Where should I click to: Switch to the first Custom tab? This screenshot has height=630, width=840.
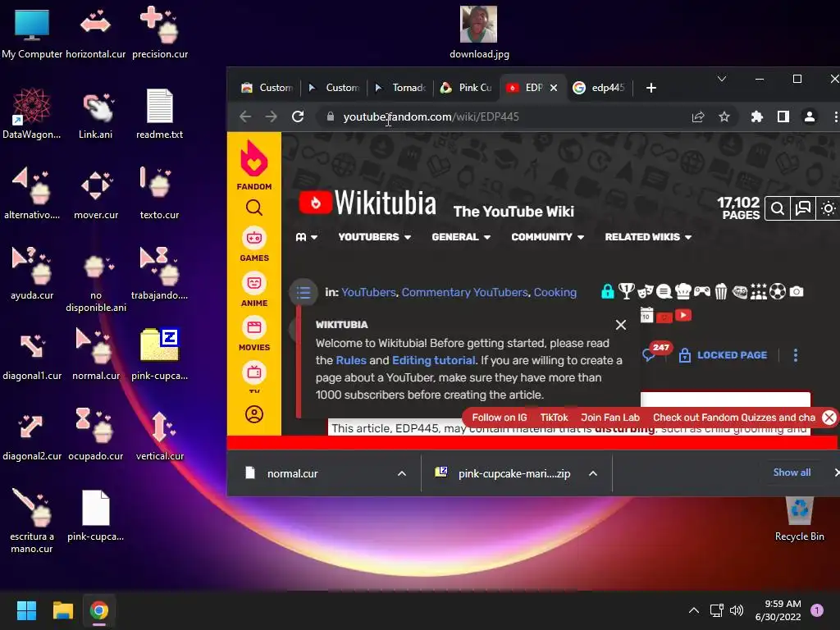267,87
